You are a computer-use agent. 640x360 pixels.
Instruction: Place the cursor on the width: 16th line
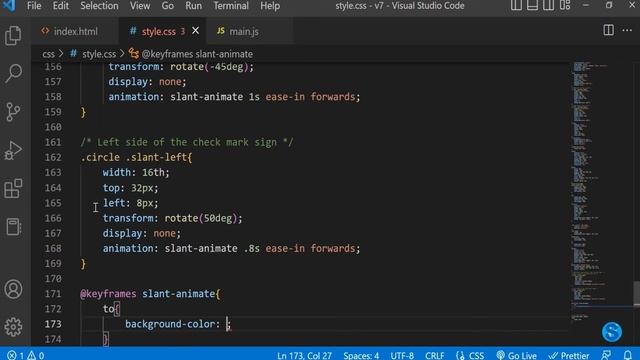click(x=136, y=172)
